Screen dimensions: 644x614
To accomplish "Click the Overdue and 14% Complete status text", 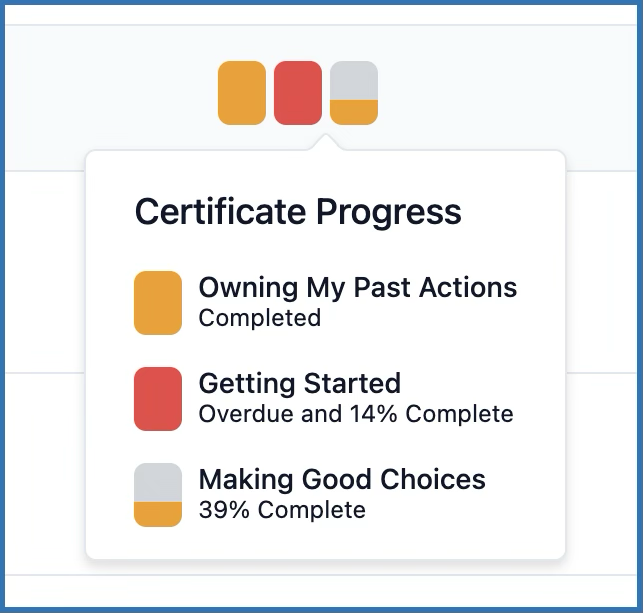I will click(x=355, y=414).
